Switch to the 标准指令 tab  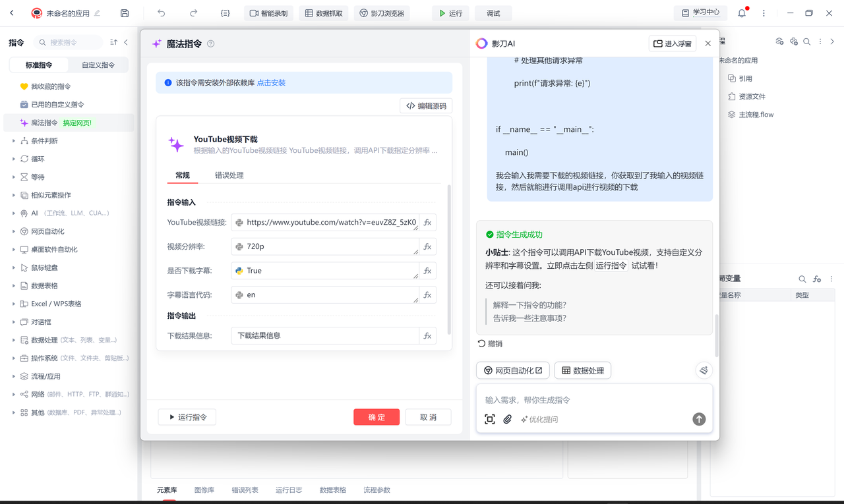39,65
